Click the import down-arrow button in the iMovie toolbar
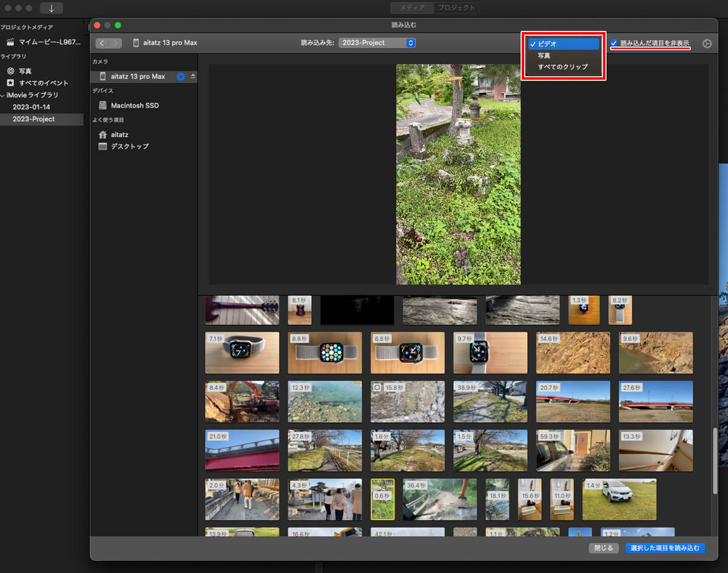The width and height of the screenshot is (728, 573). coord(52,8)
